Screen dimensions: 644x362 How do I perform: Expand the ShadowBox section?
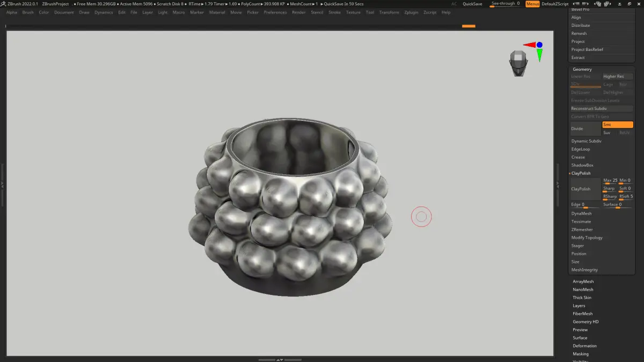[x=582, y=165]
